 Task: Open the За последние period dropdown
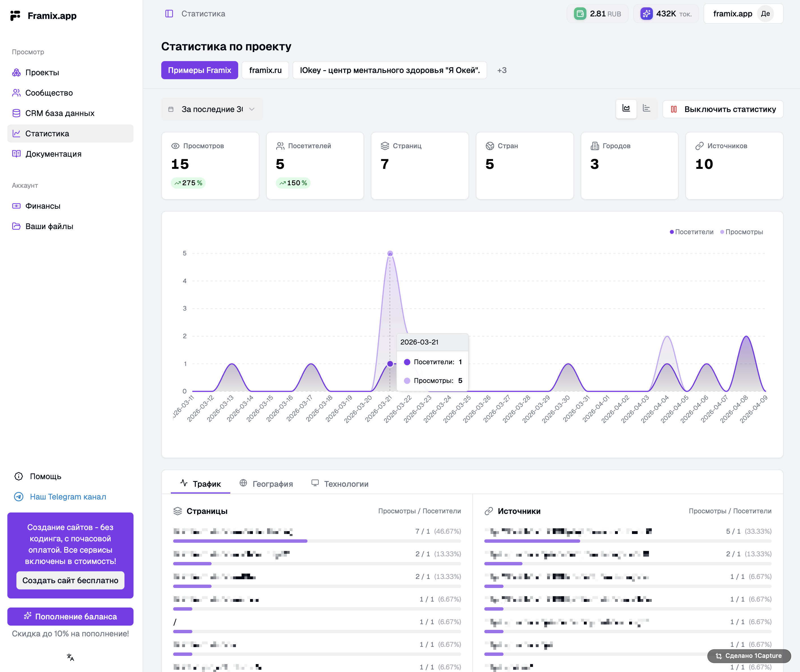pos(212,109)
